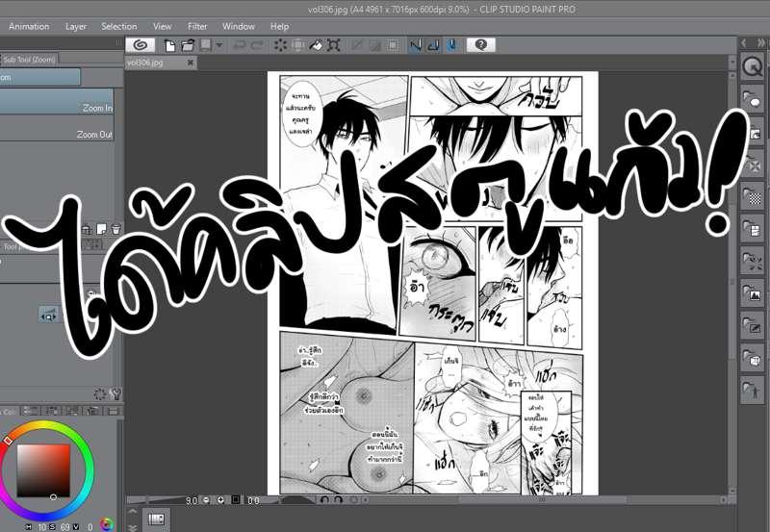Click the manga page canvas
Screen dimensions: 770x532
coord(432,283)
